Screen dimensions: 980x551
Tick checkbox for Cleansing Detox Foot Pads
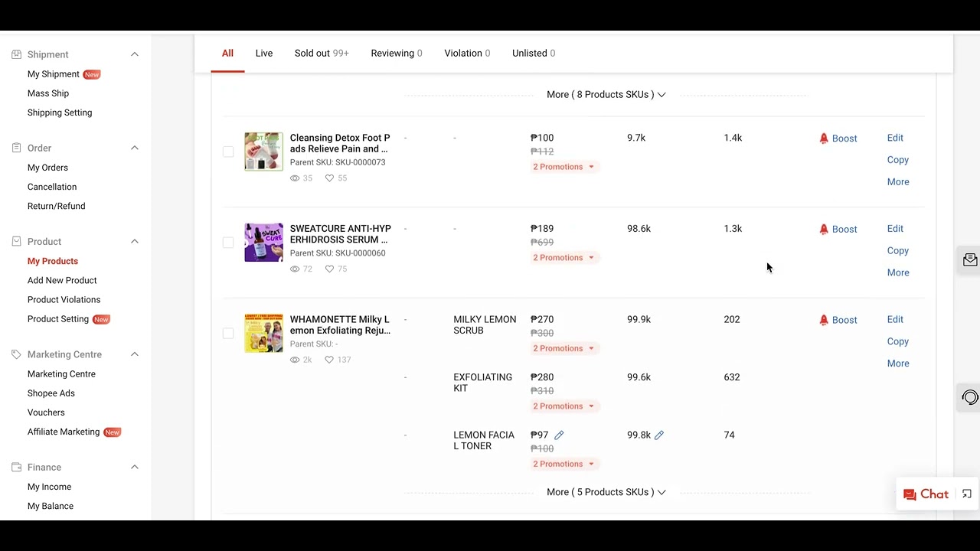pos(228,152)
